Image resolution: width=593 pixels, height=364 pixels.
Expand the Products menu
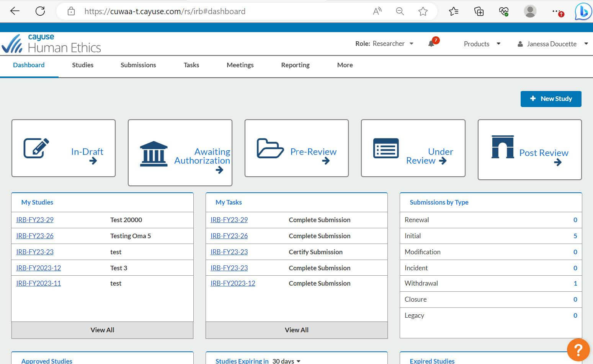click(x=481, y=44)
